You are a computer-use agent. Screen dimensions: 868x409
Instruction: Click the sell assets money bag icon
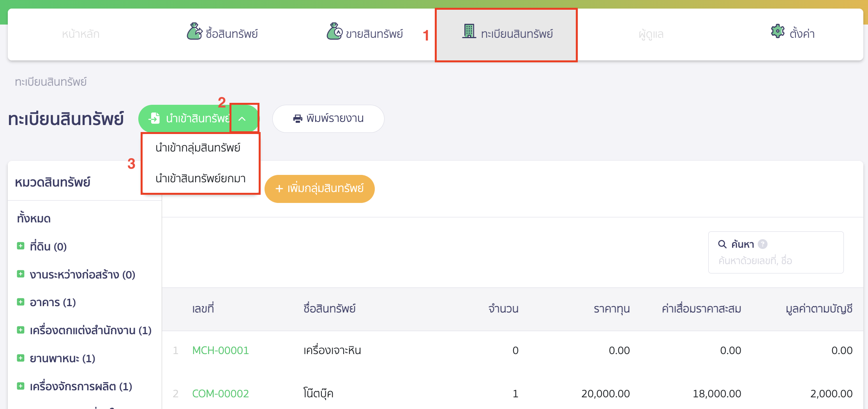pyautogui.click(x=334, y=32)
